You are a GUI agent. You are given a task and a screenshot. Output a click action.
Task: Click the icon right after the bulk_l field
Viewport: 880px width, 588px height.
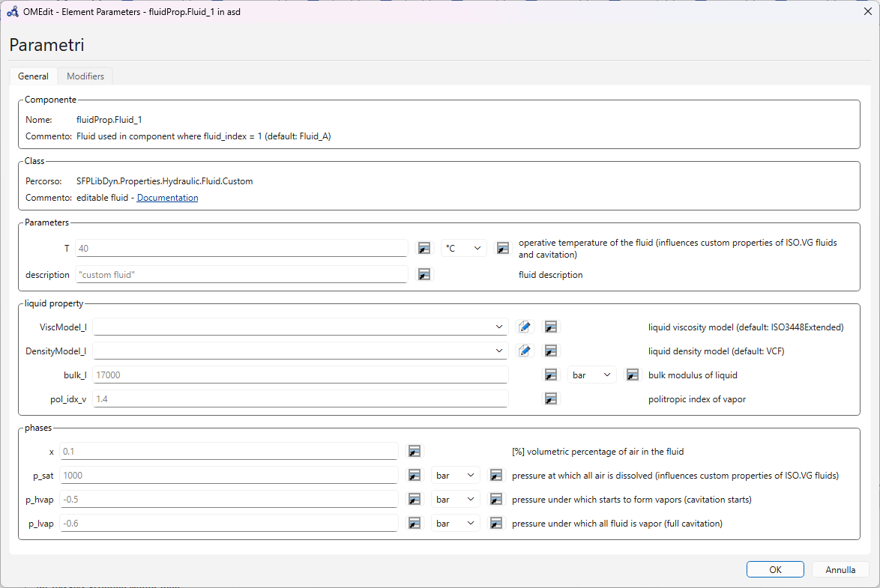[551, 375]
